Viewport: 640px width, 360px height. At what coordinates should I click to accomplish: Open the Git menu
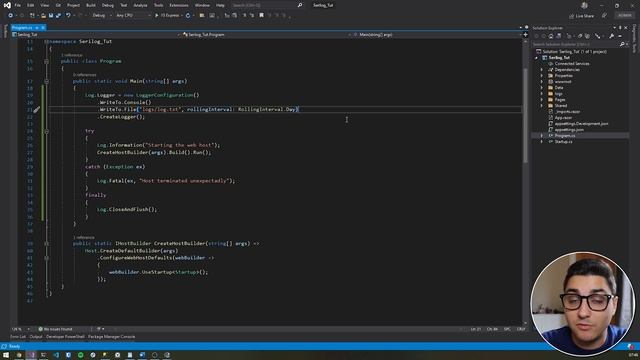pyautogui.click(x=58, y=5)
